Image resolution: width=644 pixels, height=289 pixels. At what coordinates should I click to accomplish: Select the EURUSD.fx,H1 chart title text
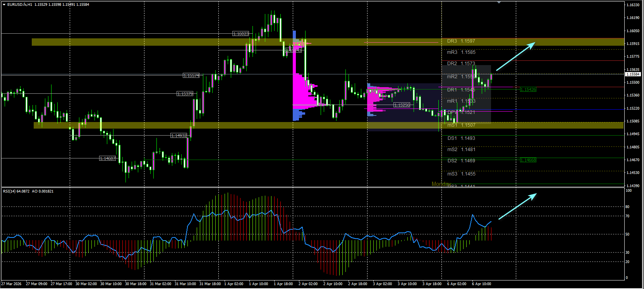tap(20, 5)
